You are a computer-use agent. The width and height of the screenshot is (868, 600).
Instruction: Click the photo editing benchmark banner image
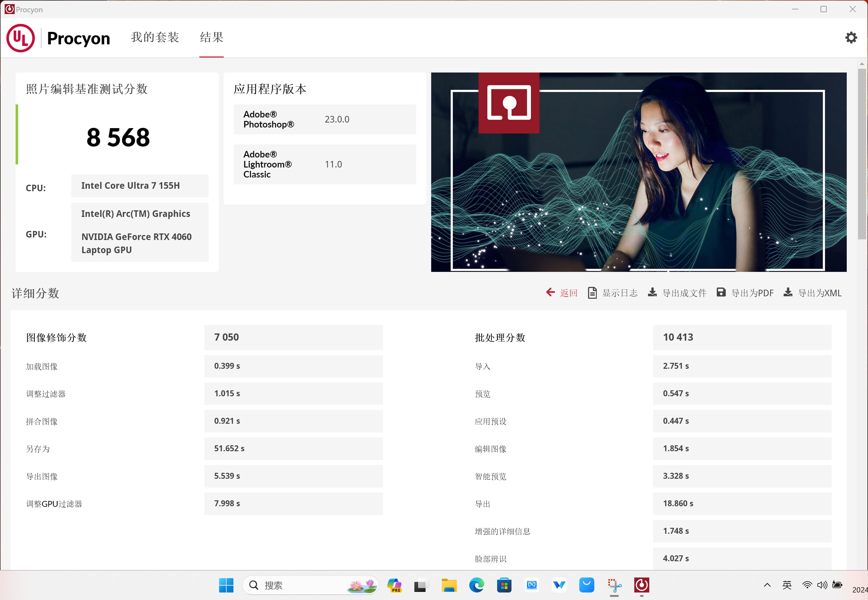[x=638, y=172]
